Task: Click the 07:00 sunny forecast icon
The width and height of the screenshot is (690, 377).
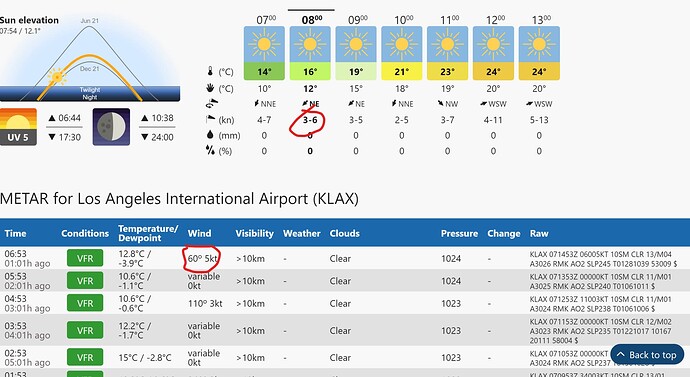Action: (264, 44)
